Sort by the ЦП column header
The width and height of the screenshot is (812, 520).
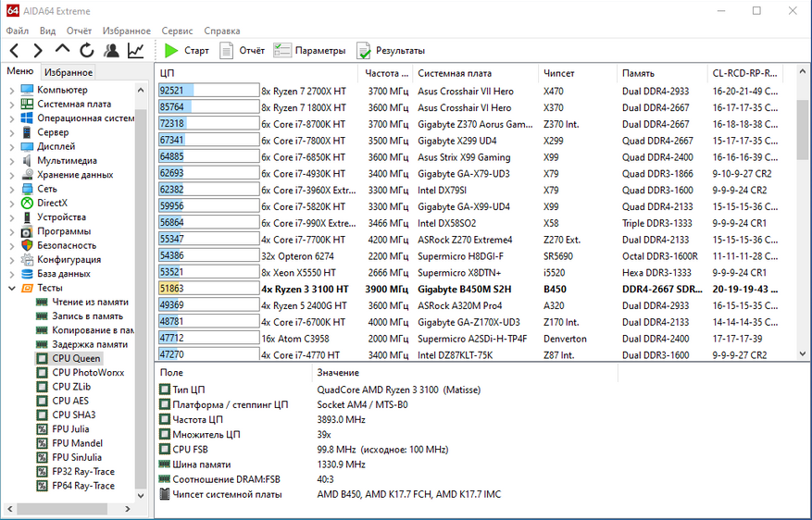(x=256, y=73)
